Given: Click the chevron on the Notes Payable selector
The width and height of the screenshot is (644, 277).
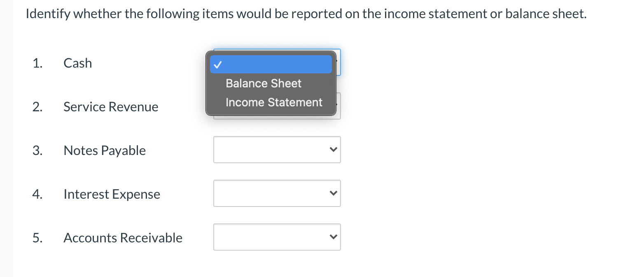Looking at the screenshot, I should 334,150.
